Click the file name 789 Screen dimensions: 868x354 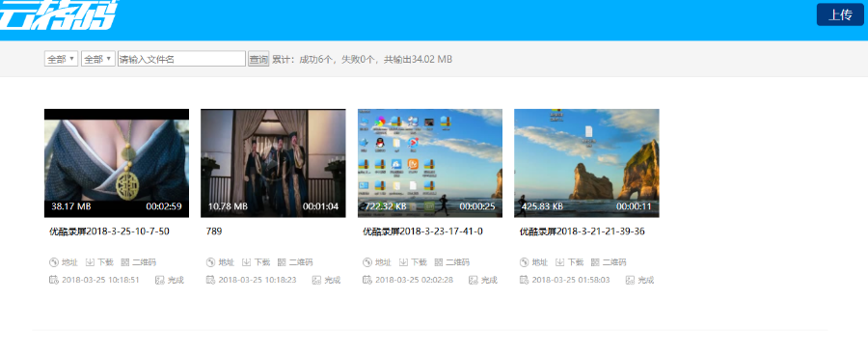click(x=214, y=231)
